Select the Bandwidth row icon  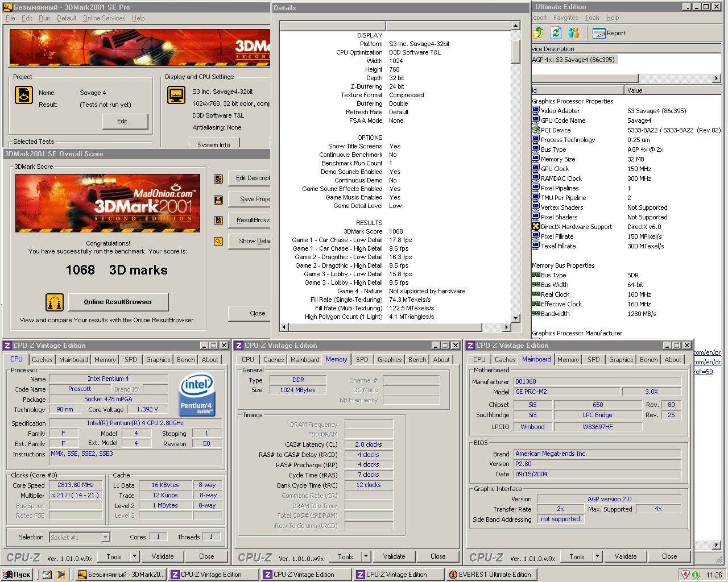click(536, 314)
